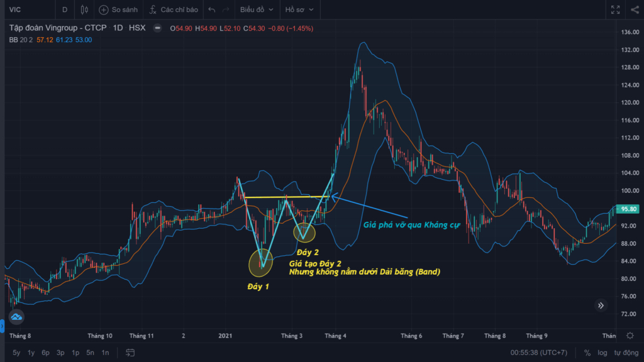Select the 5n time range
Viewport: 644px width, 362px height.
pyautogui.click(x=91, y=353)
